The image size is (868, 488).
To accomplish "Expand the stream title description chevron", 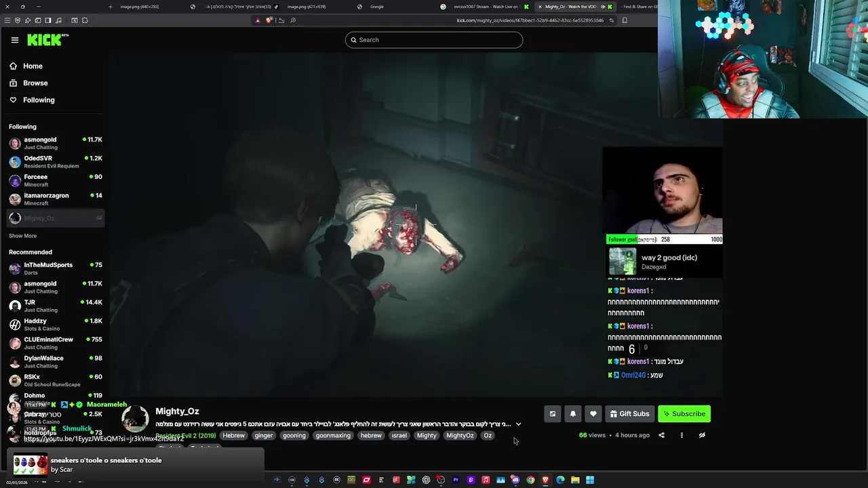I will pos(518,424).
